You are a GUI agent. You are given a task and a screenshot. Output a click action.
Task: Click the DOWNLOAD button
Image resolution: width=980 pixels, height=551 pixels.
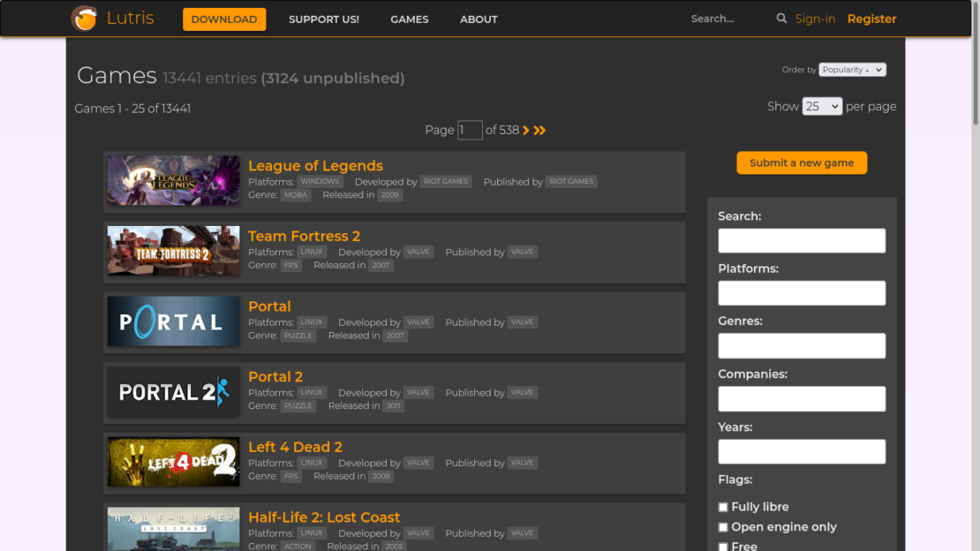[223, 19]
